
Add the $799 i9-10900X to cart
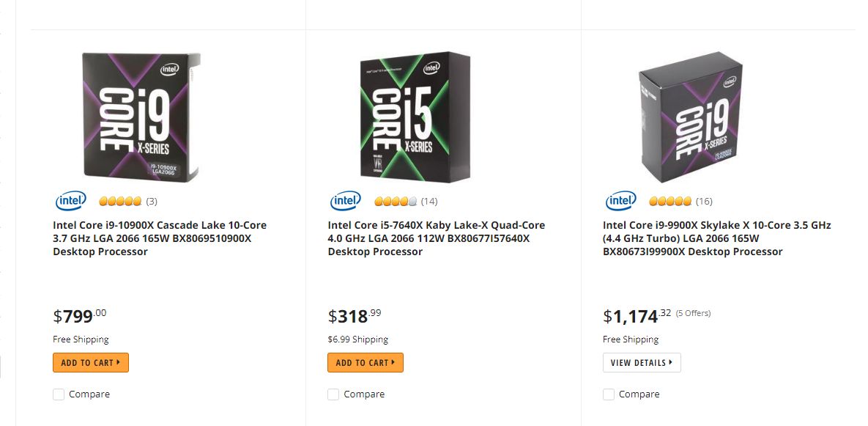pyautogui.click(x=90, y=363)
